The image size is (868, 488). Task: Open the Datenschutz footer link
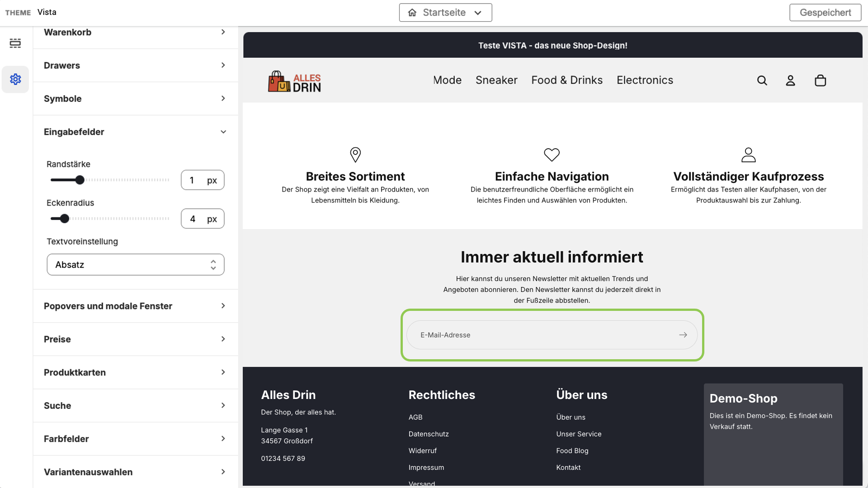pos(429,434)
